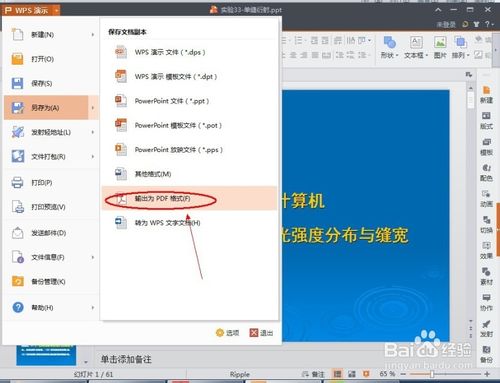500x383 pixels.
Task: Click 切换 transition icon in right sidebar
Action: pyautogui.click(x=486, y=225)
